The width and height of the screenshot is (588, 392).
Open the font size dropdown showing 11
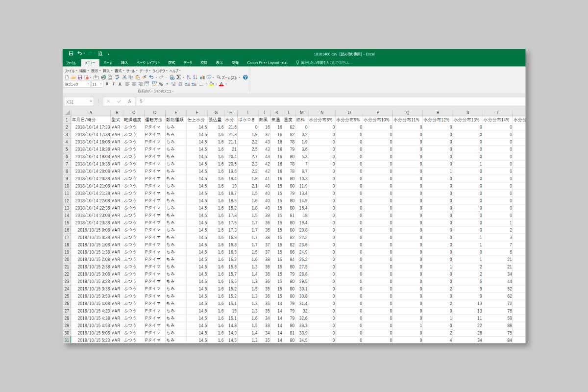101,84
